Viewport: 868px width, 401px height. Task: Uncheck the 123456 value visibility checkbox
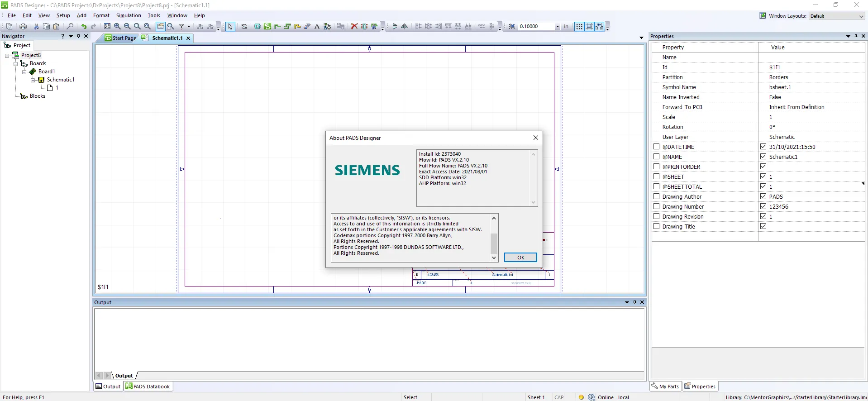point(763,206)
